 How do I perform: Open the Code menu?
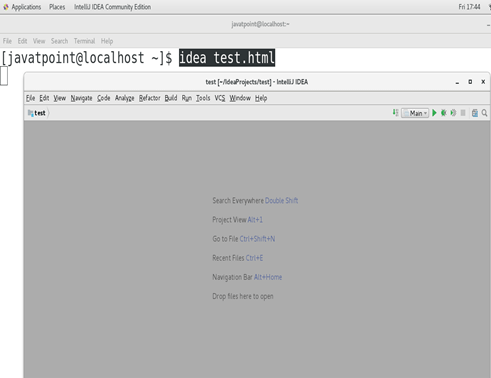pos(104,98)
